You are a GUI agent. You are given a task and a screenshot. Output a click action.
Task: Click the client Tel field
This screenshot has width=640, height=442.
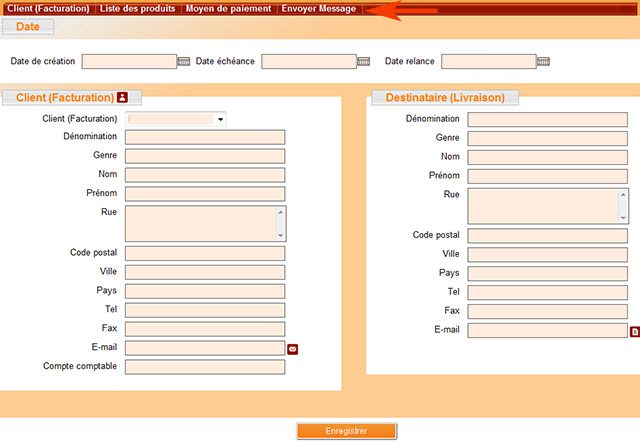pos(205,310)
